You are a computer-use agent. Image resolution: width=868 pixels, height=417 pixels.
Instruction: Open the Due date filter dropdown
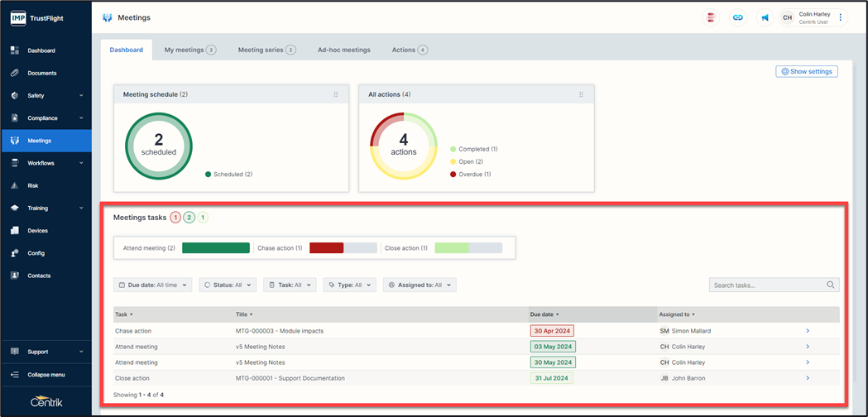click(x=153, y=285)
